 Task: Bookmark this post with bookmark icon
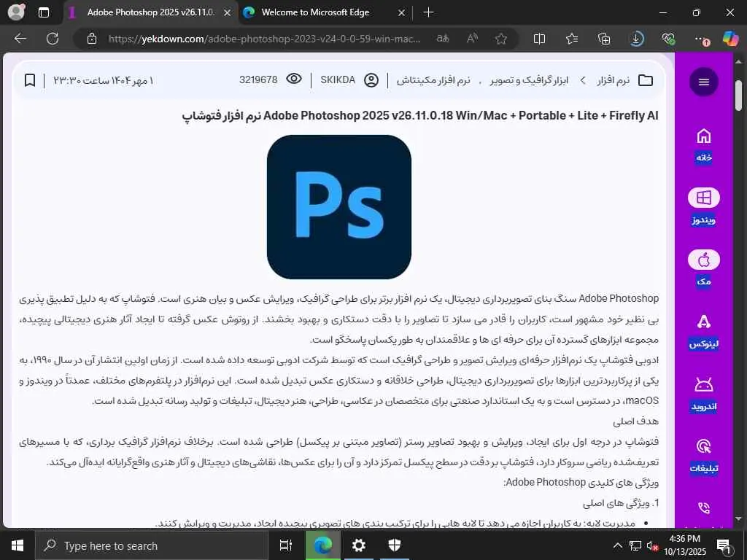[x=29, y=80]
